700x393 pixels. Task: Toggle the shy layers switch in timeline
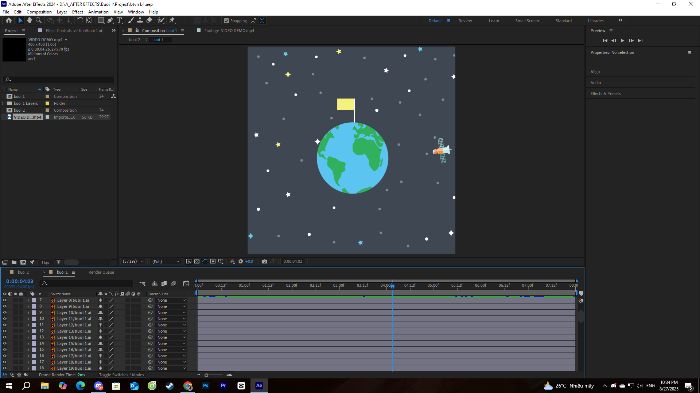click(x=154, y=284)
